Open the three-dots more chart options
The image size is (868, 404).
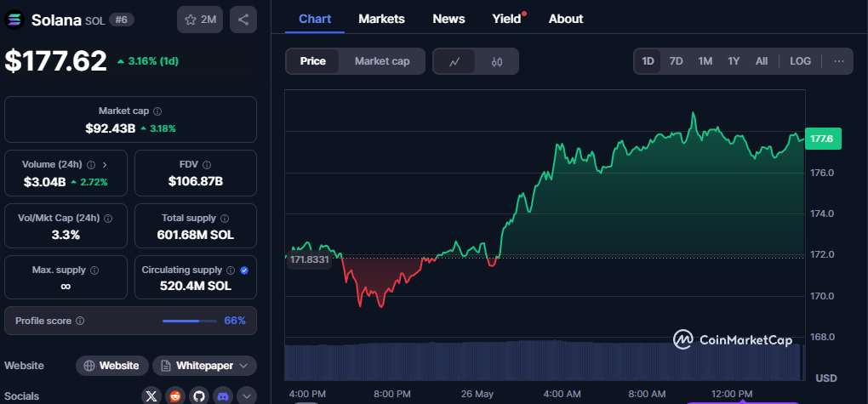pyautogui.click(x=839, y=61)
